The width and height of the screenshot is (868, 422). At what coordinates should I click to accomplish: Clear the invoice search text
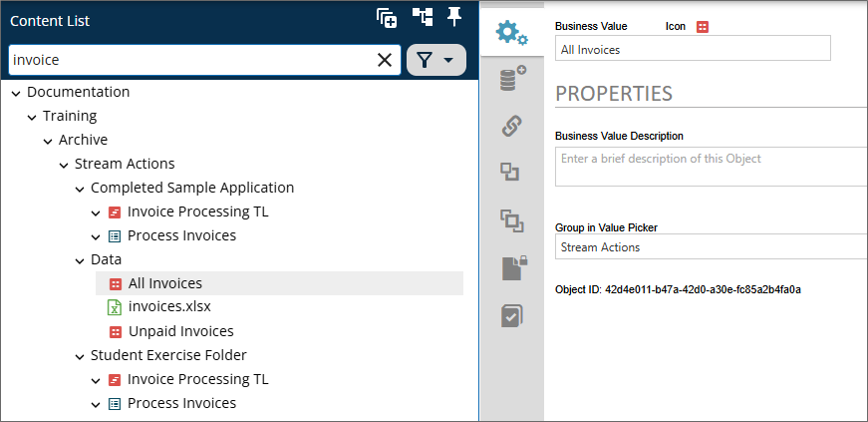pyautogui.click(x=385, y=60)
